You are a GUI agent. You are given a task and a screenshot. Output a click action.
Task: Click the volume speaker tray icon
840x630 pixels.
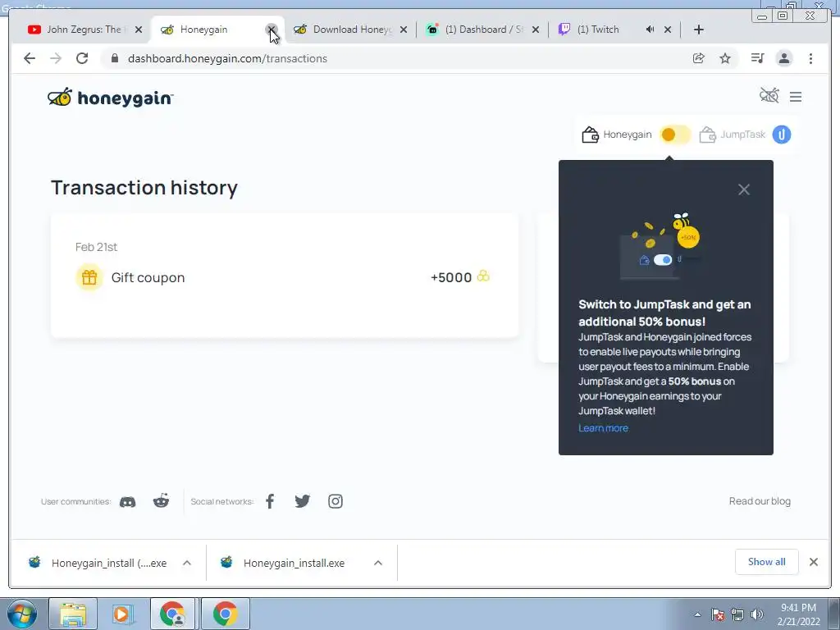pos(757,614)
